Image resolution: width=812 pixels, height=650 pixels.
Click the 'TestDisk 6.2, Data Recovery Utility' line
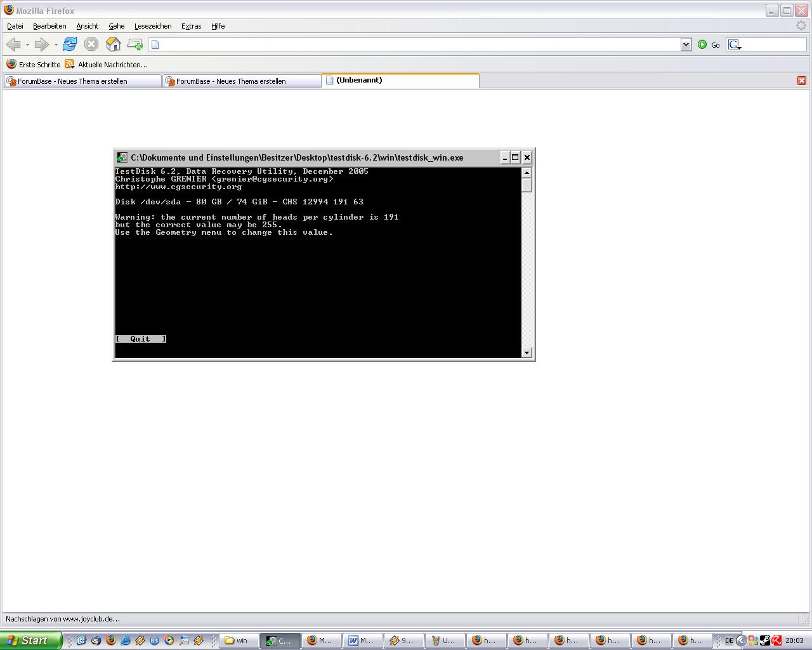point(242,171)
